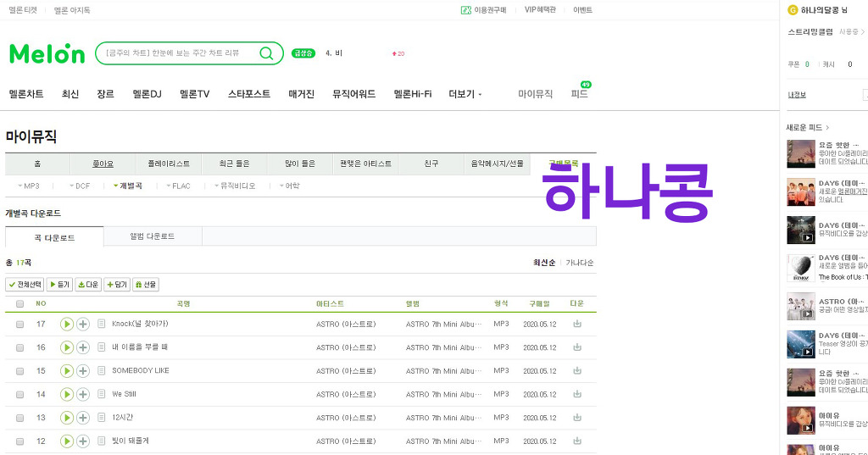Click the 담기 add button

pyautogui.click(x=117, y=285)
